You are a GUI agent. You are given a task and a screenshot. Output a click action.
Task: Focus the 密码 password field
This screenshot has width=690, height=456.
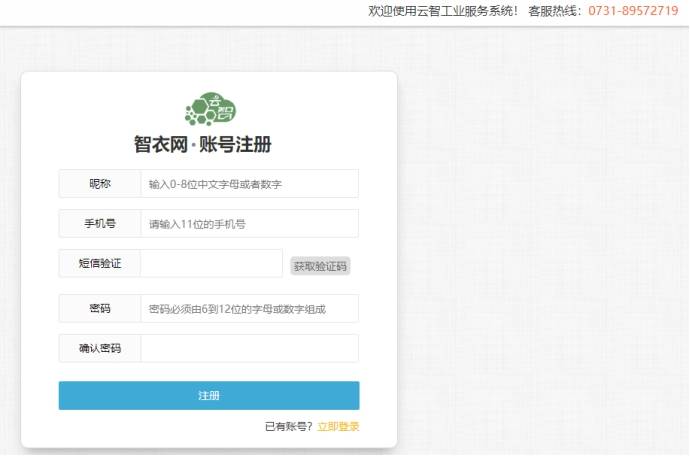(250, 309)
